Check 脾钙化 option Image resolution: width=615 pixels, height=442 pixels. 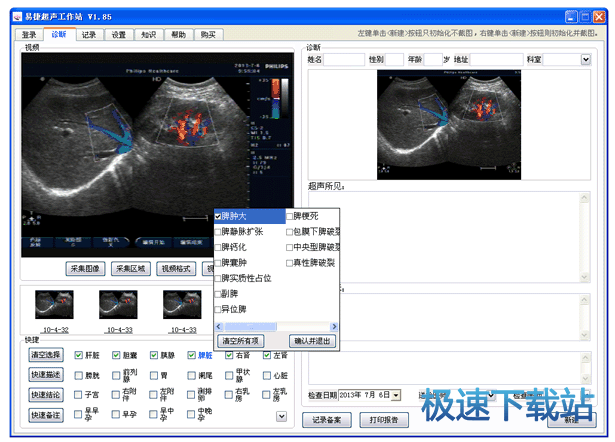coord(218,247)
